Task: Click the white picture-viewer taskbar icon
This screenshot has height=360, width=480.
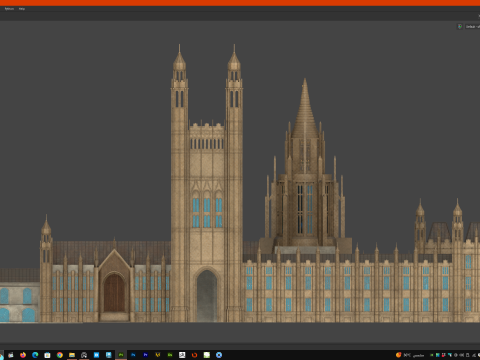Action: [x=182, y=355]
